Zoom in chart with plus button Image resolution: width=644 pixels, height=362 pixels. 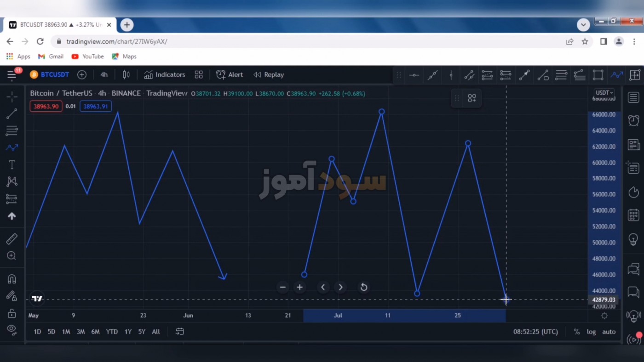[300, 287]
